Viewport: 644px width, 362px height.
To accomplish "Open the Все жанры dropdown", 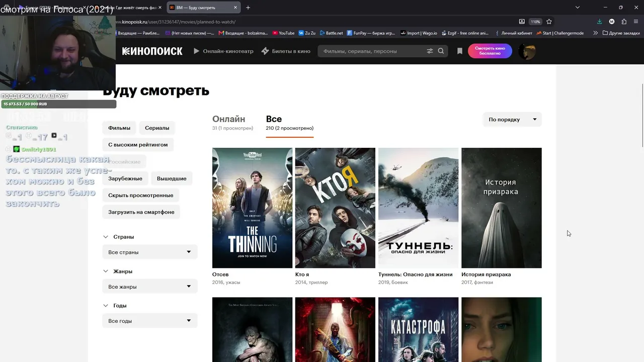I will (x=150, y=287).
